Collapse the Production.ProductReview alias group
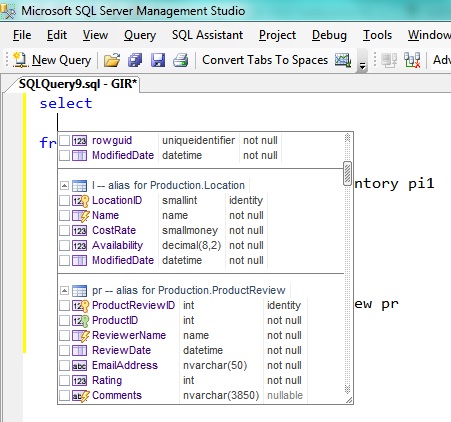 tap(65, 290)
